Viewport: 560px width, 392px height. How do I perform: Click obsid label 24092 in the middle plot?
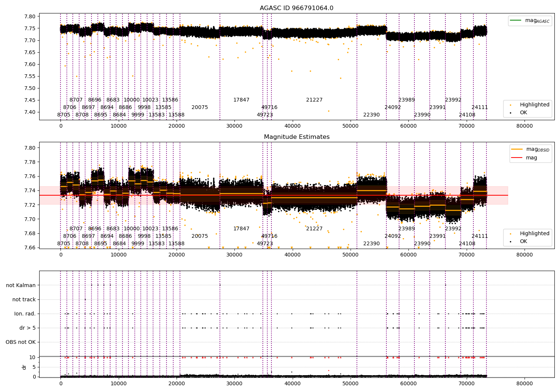coord(393,236)
